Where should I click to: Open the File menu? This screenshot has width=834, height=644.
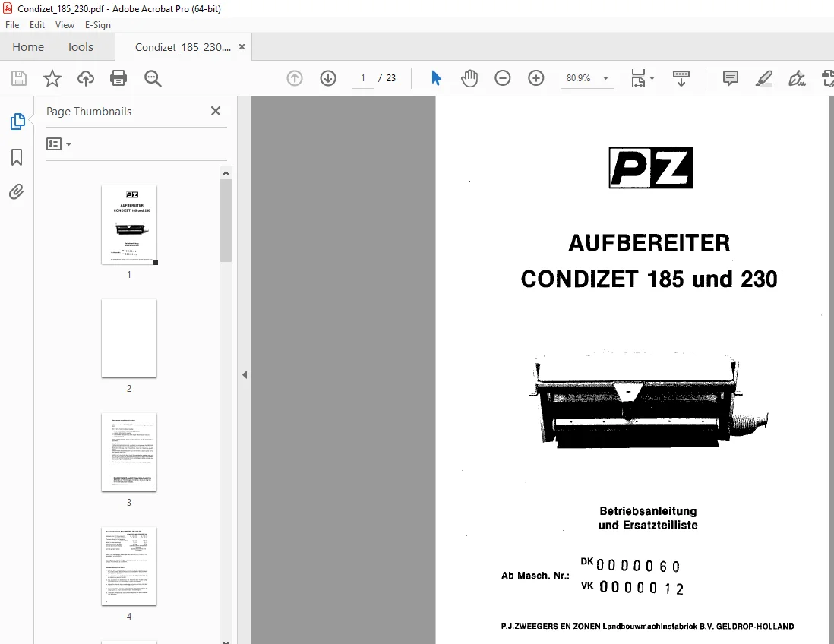[x=12, y=25]
